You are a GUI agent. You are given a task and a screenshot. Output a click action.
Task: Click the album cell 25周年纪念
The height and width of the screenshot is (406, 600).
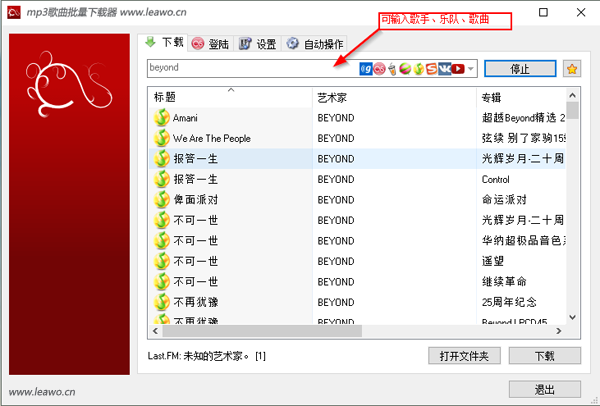coord(509,302)
